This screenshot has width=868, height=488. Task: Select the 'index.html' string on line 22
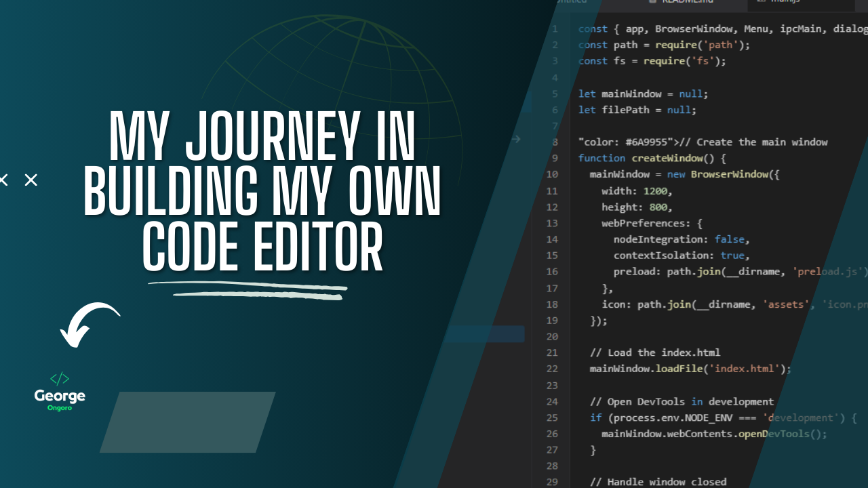[x=745, y=369]
